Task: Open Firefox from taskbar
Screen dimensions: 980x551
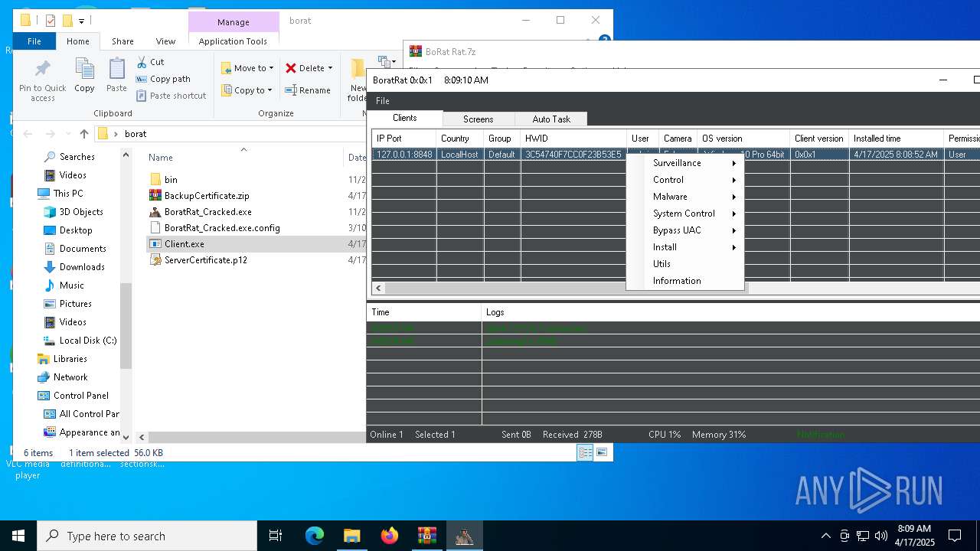Action: 390,536
